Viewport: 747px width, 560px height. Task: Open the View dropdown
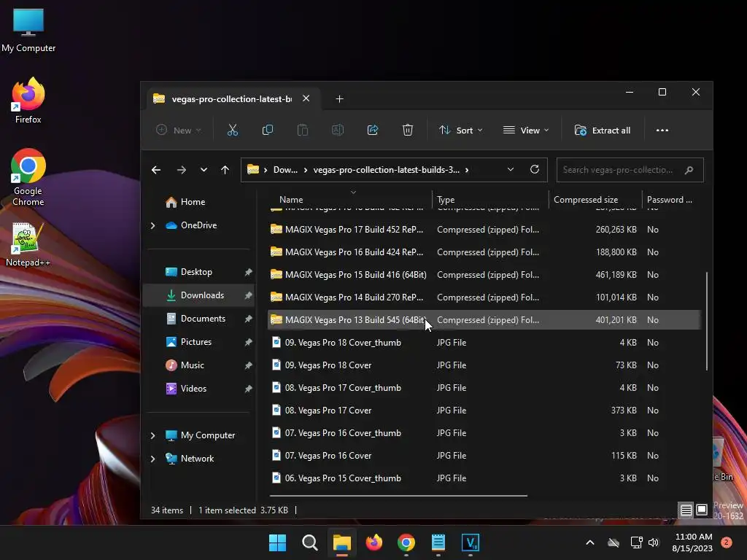tap(526, 130)
